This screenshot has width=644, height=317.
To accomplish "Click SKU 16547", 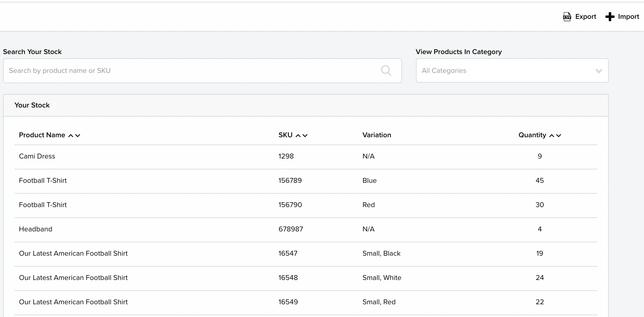I will pyautogui.click(x=288, y=254).
